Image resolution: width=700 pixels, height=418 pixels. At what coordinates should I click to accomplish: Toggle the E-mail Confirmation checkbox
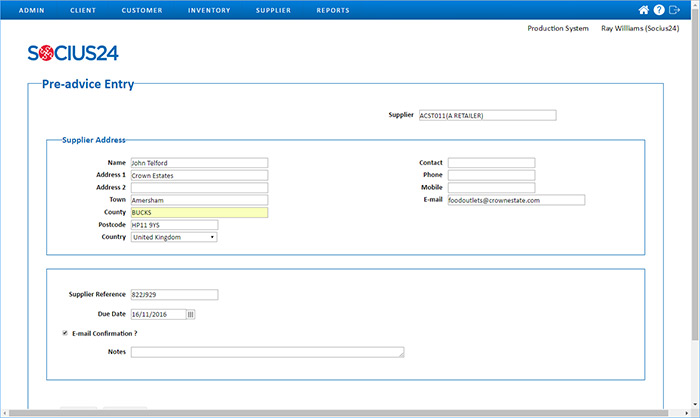(65, 333)
